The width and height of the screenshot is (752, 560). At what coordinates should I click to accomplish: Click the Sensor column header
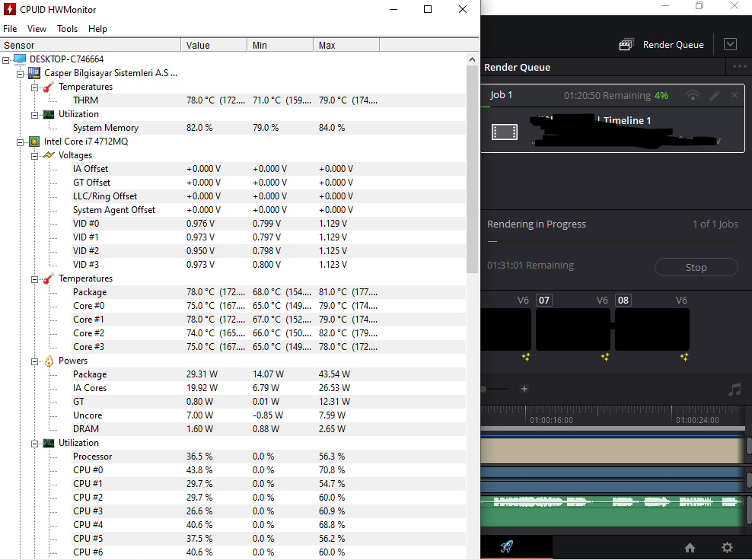pyautogui.click(x=91, y=45)
